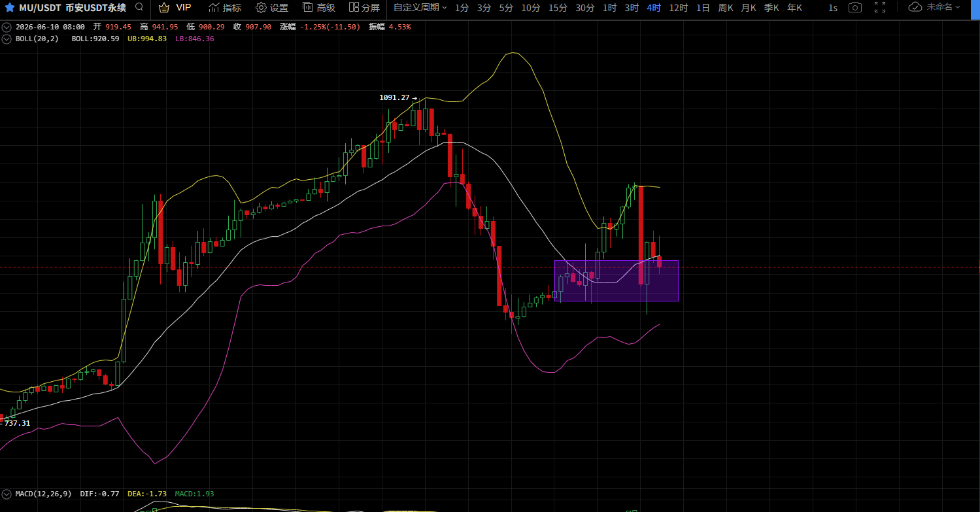This screenshot has height=512, width=980.
Task: Switch to the 1时 timeframe
Action: [x=609, y=7]
